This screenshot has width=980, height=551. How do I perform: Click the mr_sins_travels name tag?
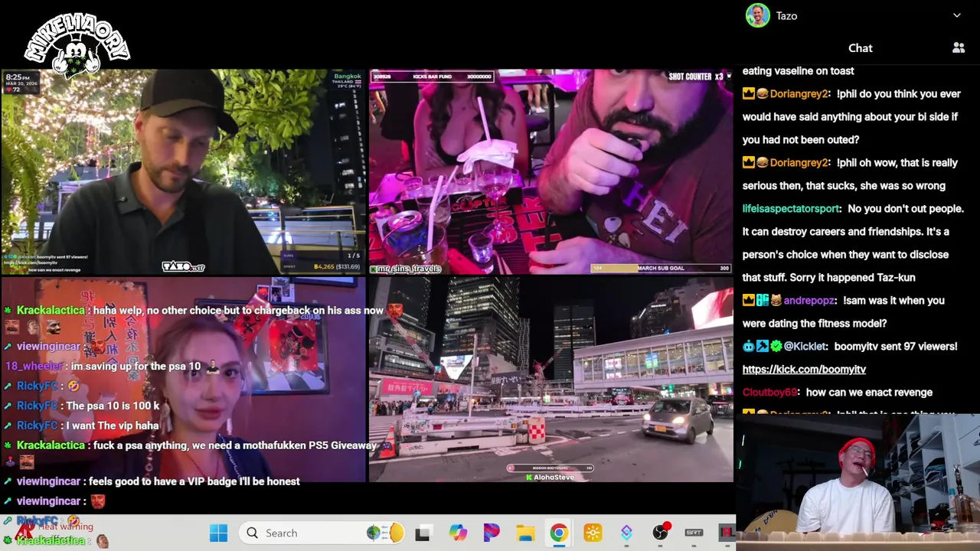coord(405,269)
